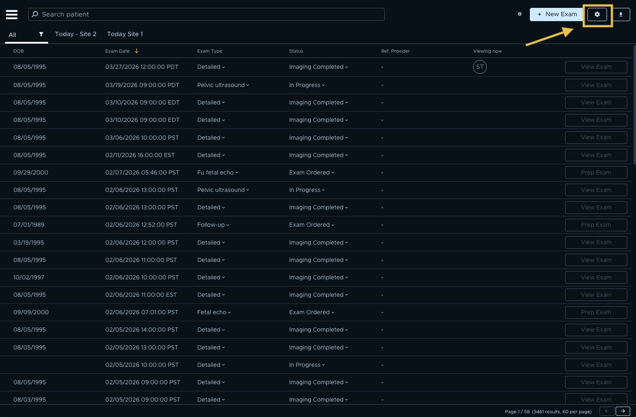Open Pelvic ultrasound type on 02/06/2026 13:00 exam
This screenshot has height=417, width=636.
pos(223,190)
